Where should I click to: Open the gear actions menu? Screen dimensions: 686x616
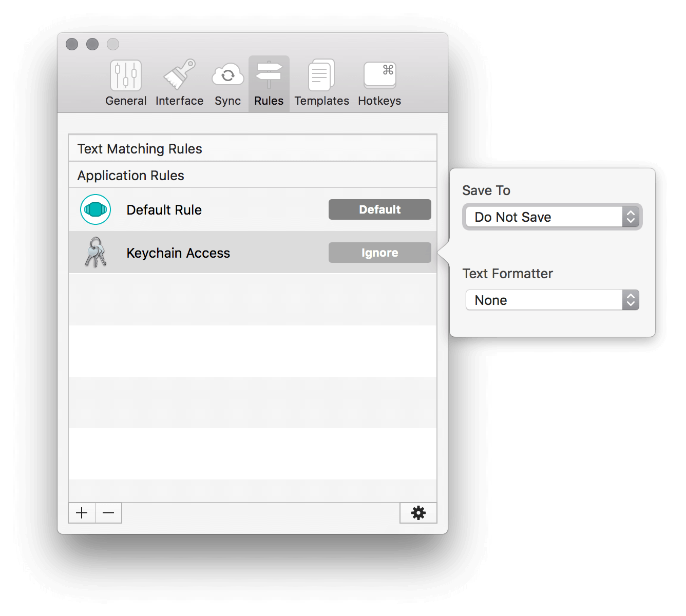click(418, 513)
